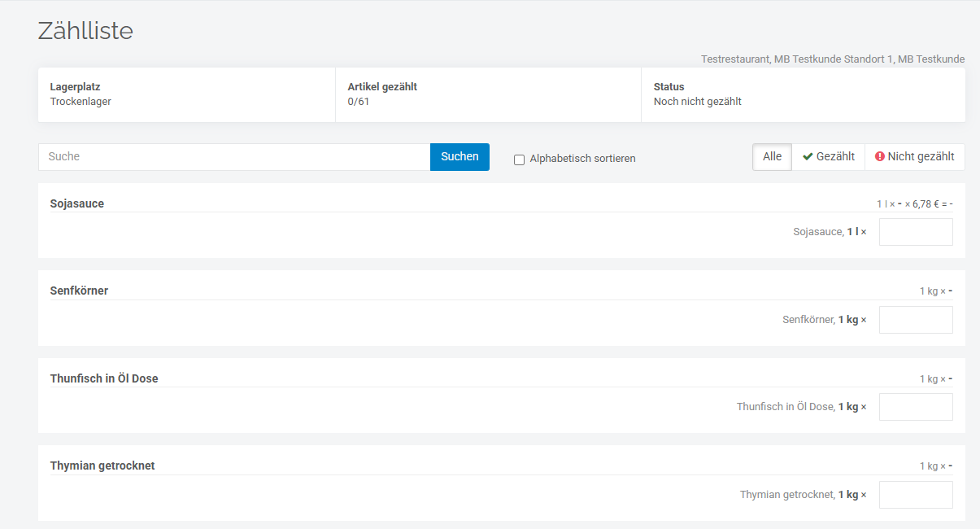Click the Senfkörner item heading
This screenshot has height=529, width=980.
coord(79,291)
